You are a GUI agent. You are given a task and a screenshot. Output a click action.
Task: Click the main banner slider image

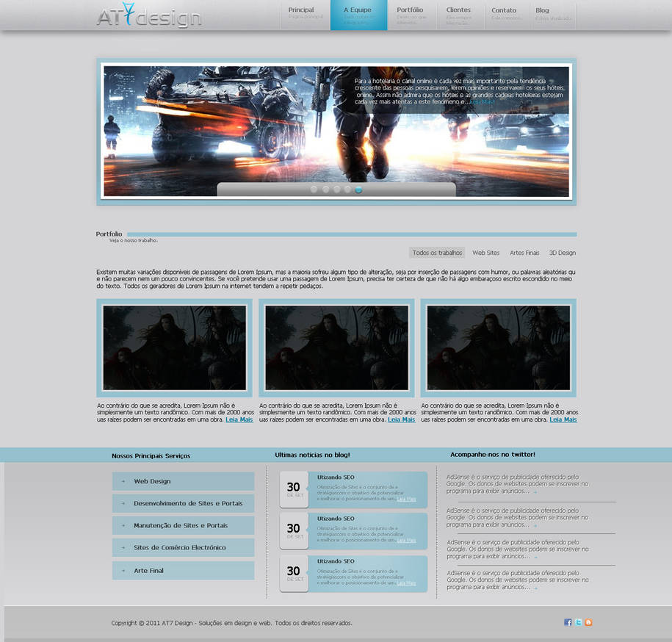pos(336,131)
